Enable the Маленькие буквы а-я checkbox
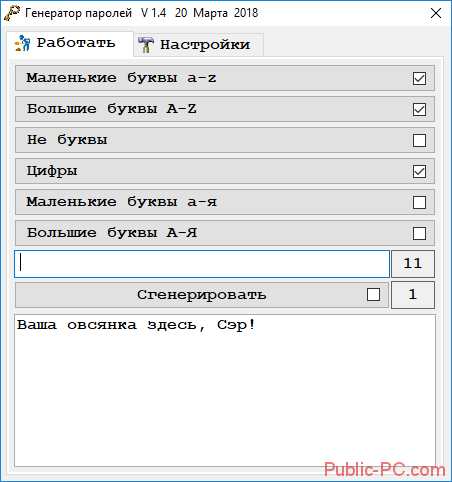452x482 pixels. click(x=419, y=202)
